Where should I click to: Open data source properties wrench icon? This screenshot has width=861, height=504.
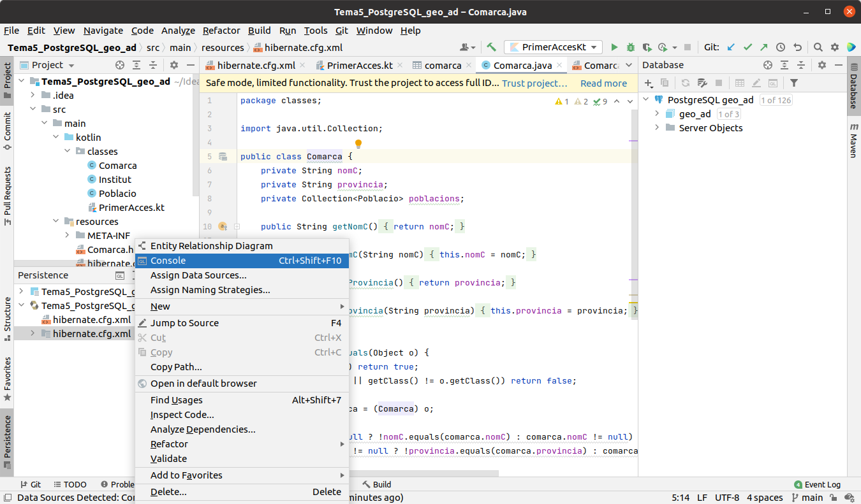(702, 83)
